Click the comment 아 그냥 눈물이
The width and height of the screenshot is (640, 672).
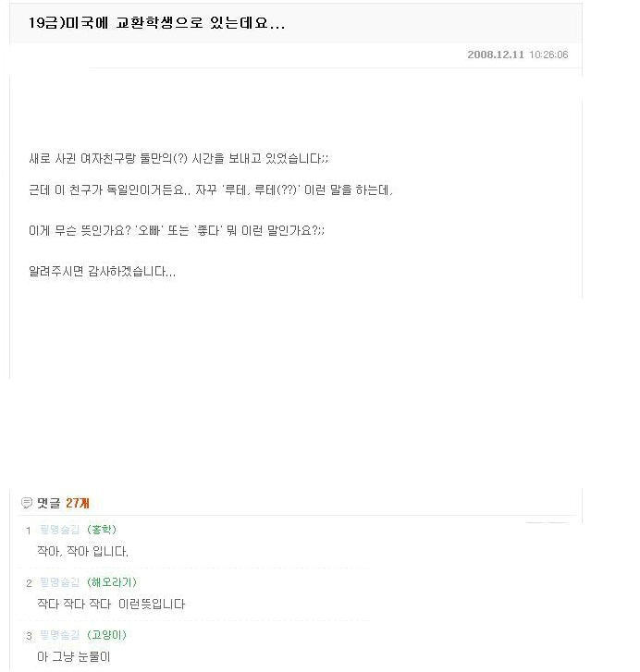click(74, 656)
